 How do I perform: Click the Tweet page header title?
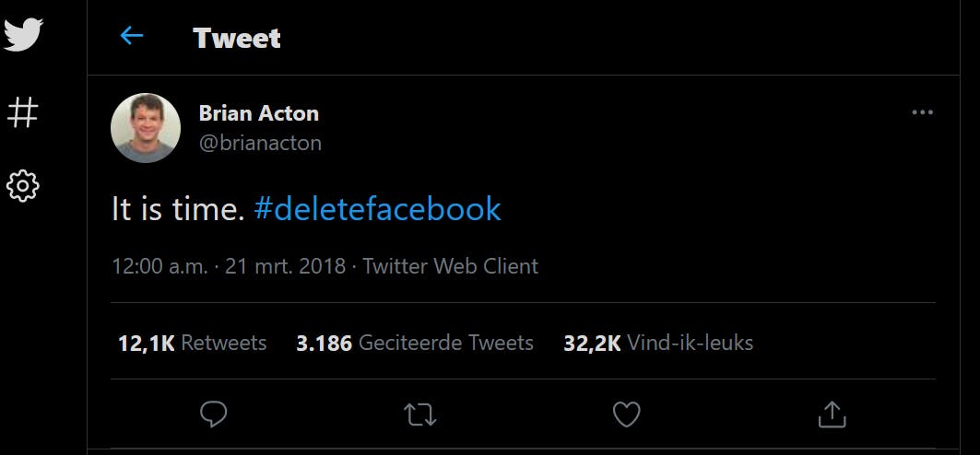tap(237, 38)
